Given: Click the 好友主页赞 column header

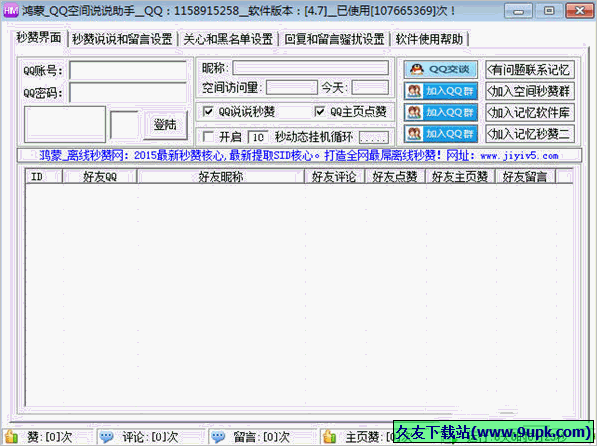Looking at the screenshot, I should coord(460,177).
